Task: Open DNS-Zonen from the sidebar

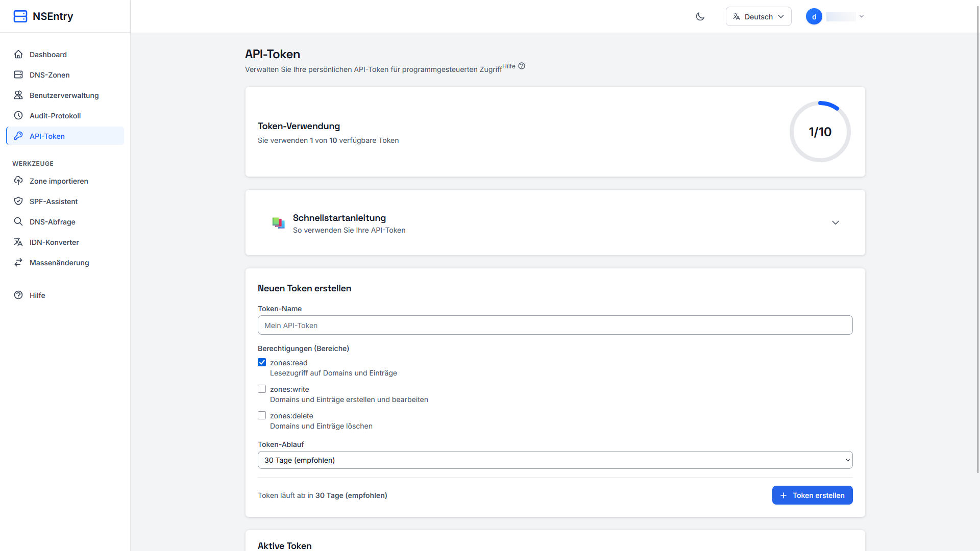Action: click(x=65, y=74)
